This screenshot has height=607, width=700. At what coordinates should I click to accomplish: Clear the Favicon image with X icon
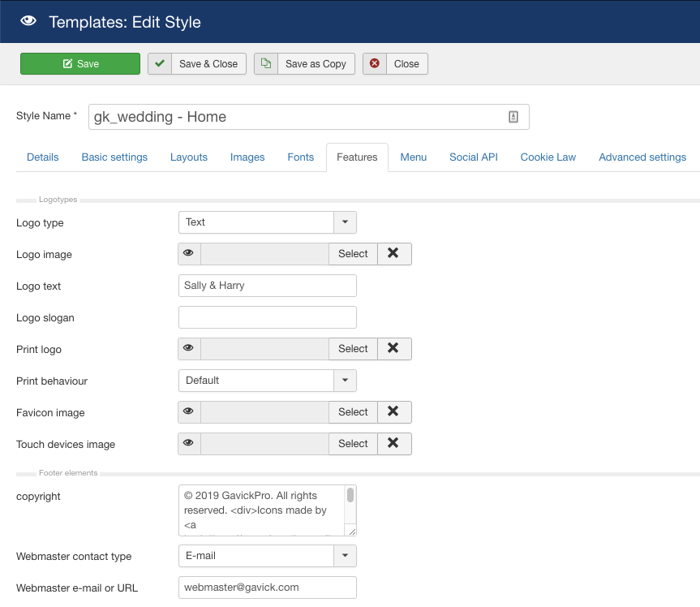393,412
